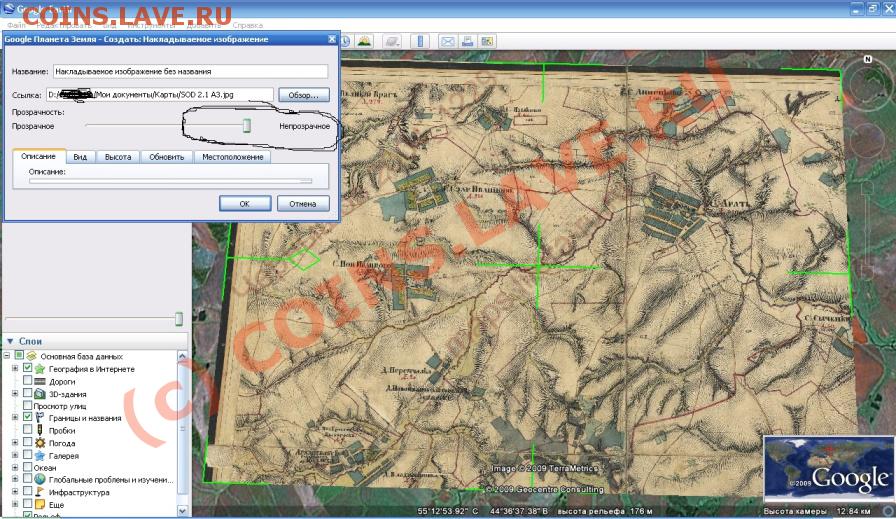
Task: Click the N north compass marker
Action: pyautogui.click(x=867, y=59)
